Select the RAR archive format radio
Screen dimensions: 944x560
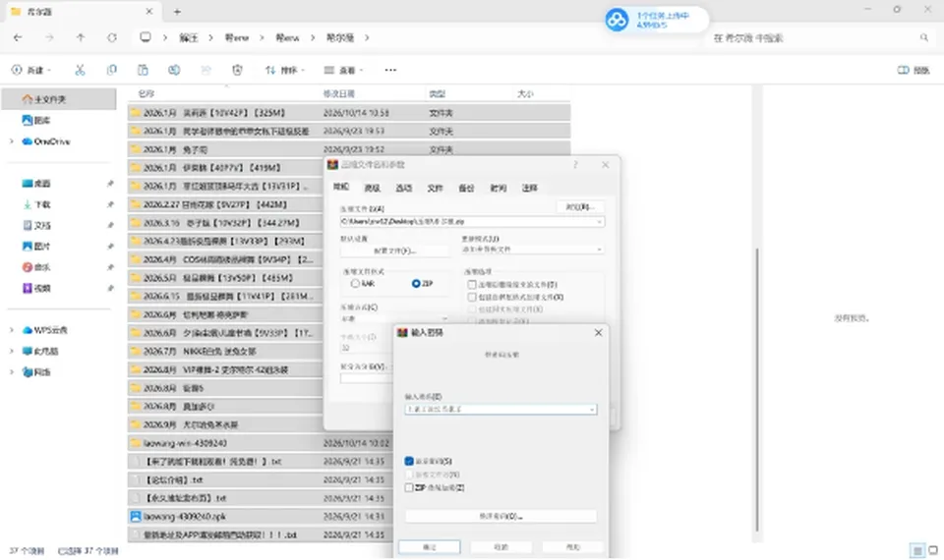tap(355, 283)
